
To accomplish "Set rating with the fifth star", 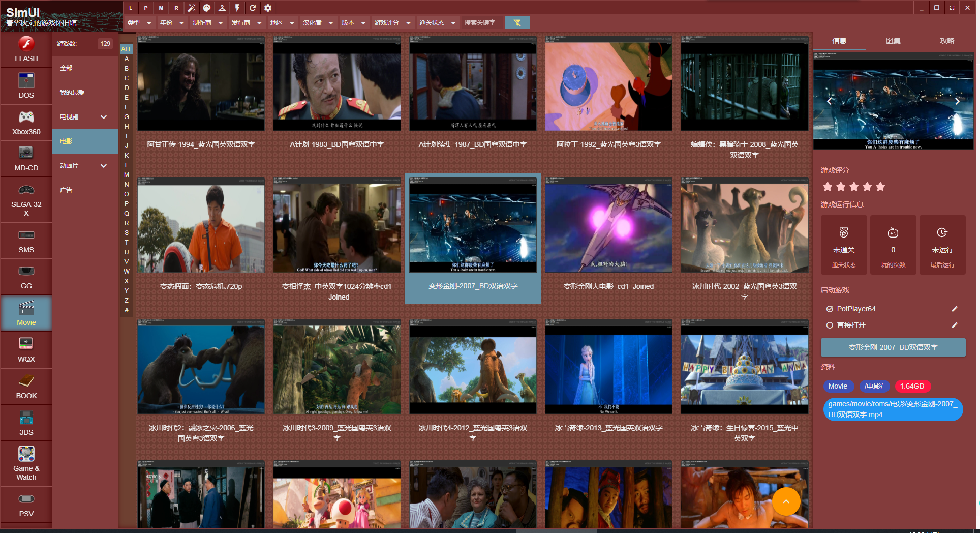I will point(880,187).
